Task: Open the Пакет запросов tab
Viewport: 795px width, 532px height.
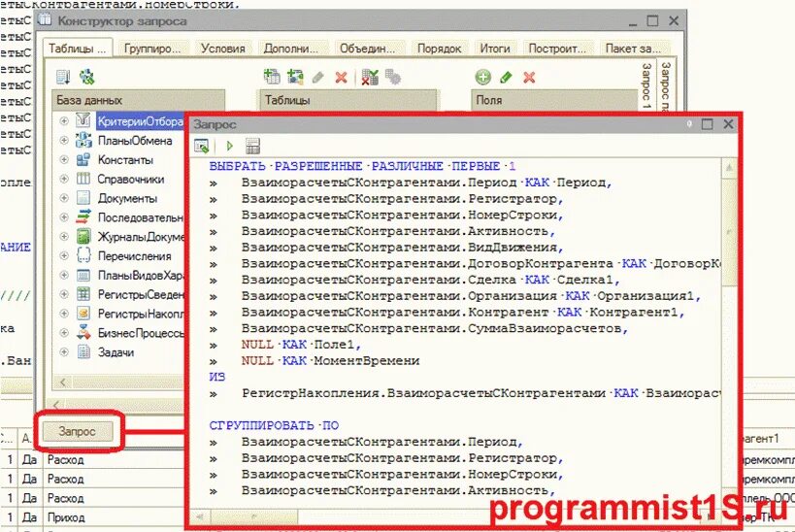Action: [x=633, y=49]
